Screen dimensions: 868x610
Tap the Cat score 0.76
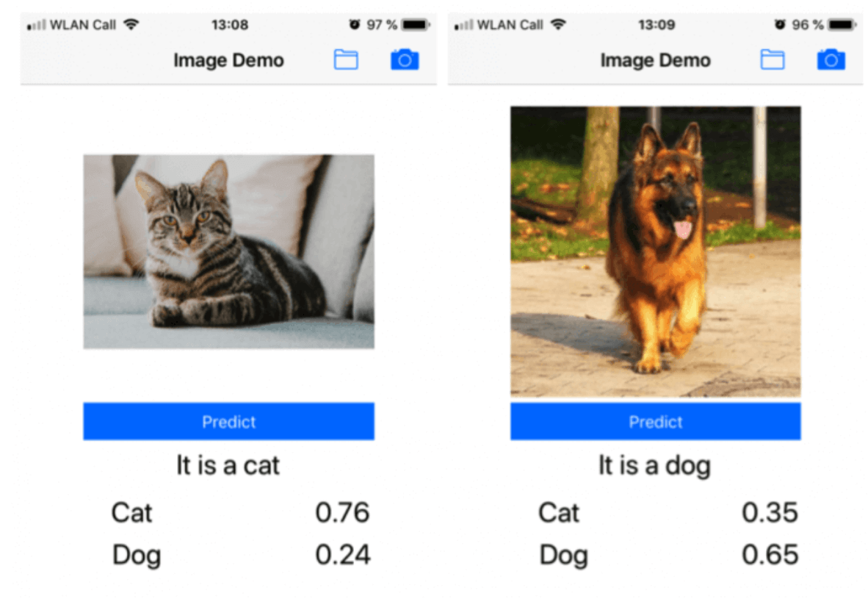pos(343,512)
